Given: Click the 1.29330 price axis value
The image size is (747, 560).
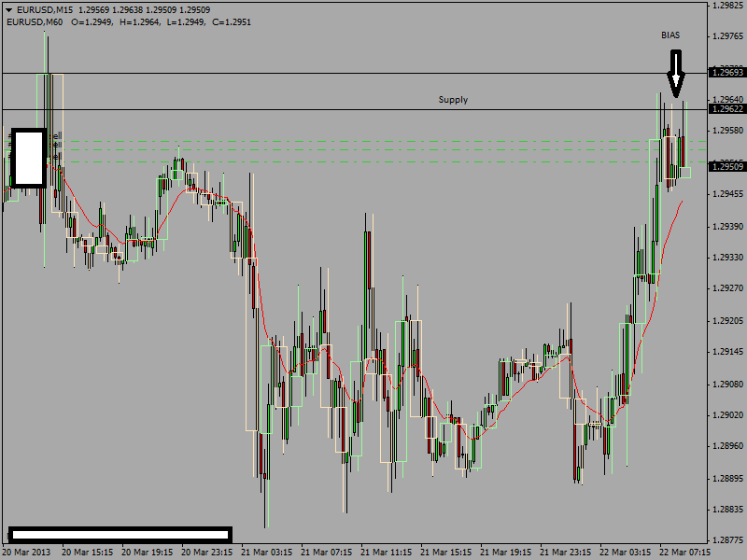Looking at the screenshot, I should [x=729, y=258].
